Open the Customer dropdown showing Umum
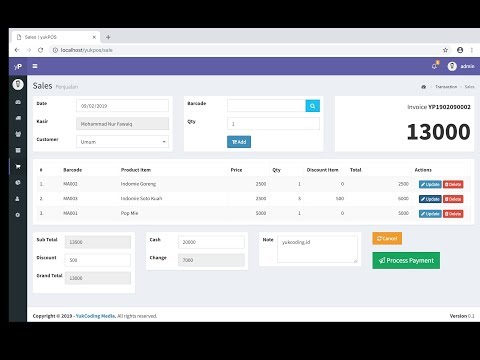The height and width of the screenshot is (360, 480). tap(122, 142)
